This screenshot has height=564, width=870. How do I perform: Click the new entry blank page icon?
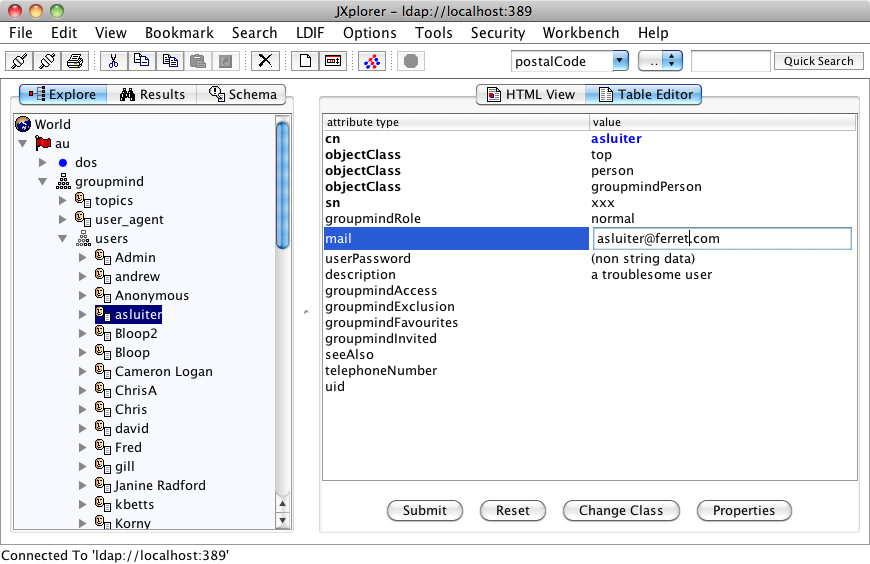click(x=305, y=61)
